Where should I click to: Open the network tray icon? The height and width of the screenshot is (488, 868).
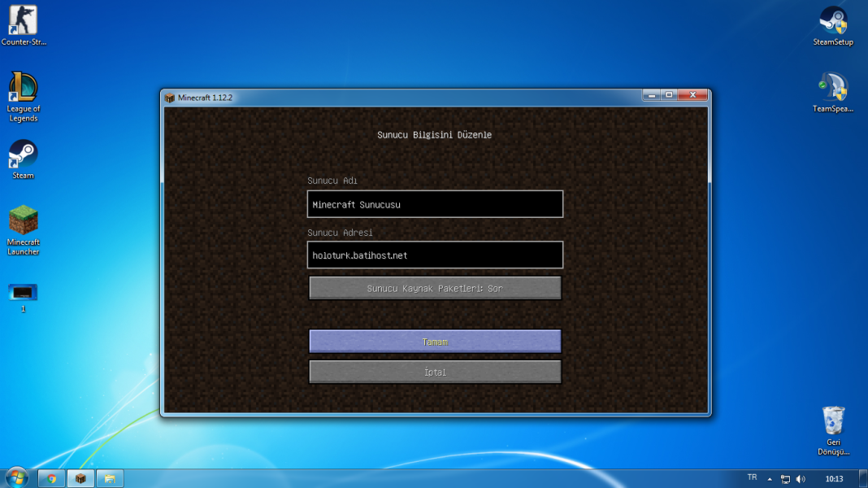tap(786, 479)
